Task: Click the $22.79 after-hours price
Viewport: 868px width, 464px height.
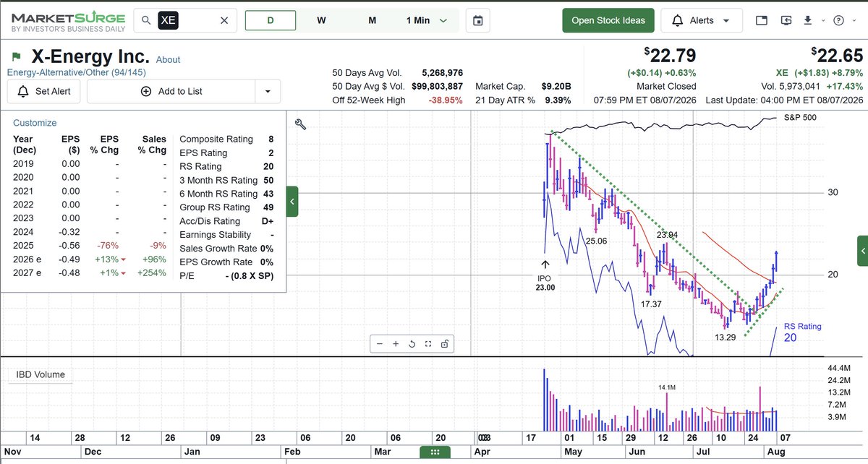Action: [671, 55]
